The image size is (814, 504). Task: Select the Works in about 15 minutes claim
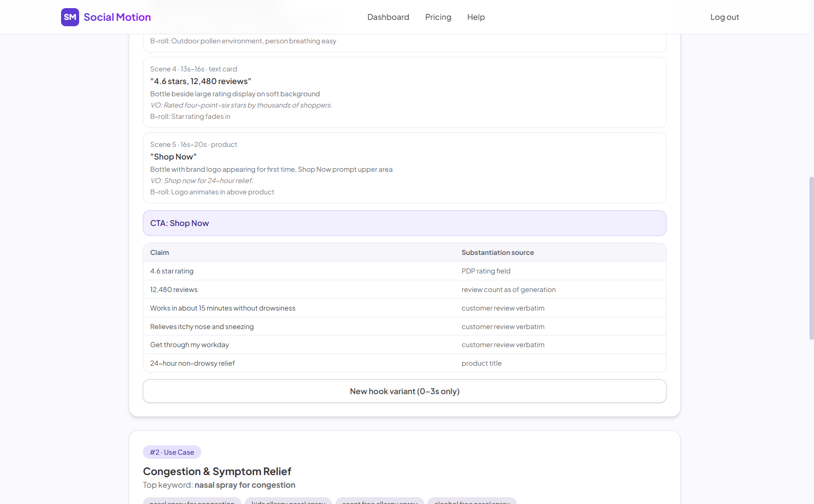click(x=223, y=308)
